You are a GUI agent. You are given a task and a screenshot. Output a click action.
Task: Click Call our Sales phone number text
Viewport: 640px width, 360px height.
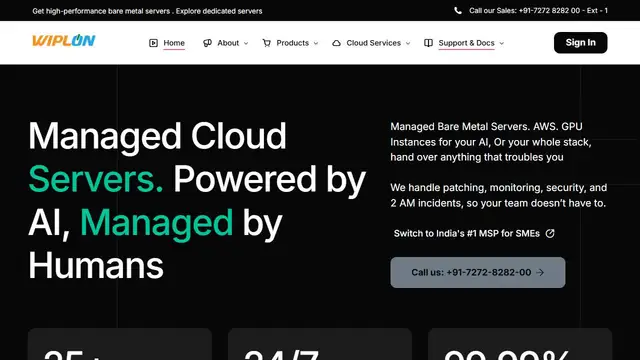(x=538, y=11)
